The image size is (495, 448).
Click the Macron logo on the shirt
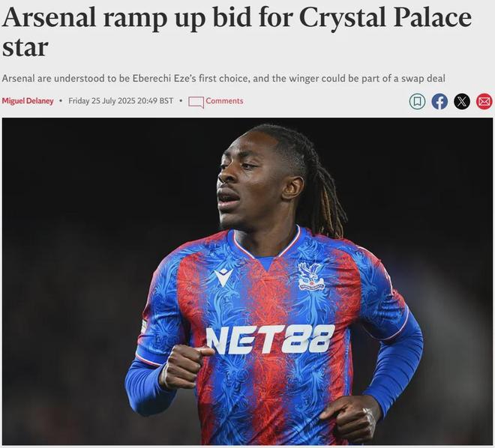pos(223,277)
